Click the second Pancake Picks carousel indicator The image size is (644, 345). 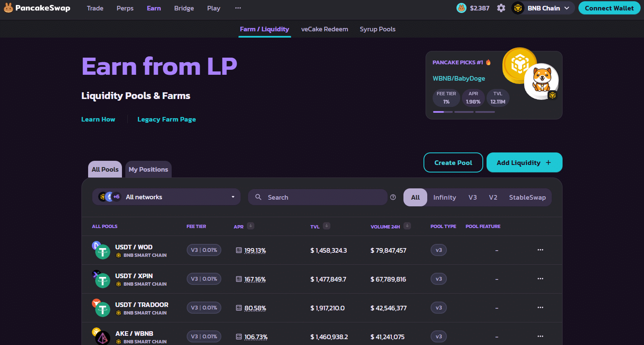click(x=464, y=112)
